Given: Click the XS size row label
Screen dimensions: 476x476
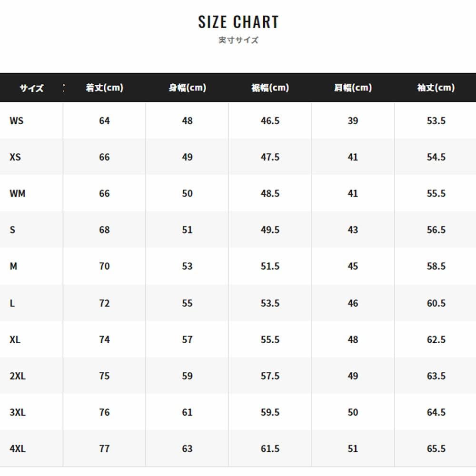Looking at the screenshot, I should pyautogui.click(x=15, y=157).
